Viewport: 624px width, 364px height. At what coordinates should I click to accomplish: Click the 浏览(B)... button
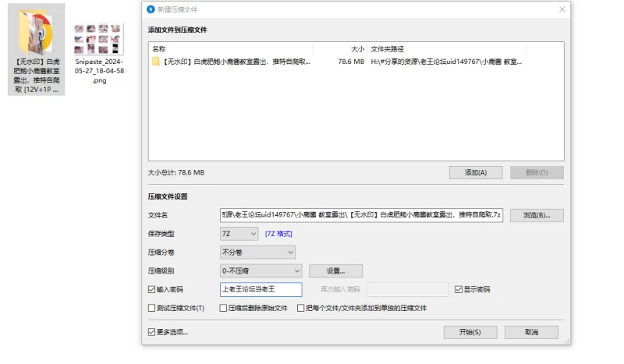click(x=537, y=215)
